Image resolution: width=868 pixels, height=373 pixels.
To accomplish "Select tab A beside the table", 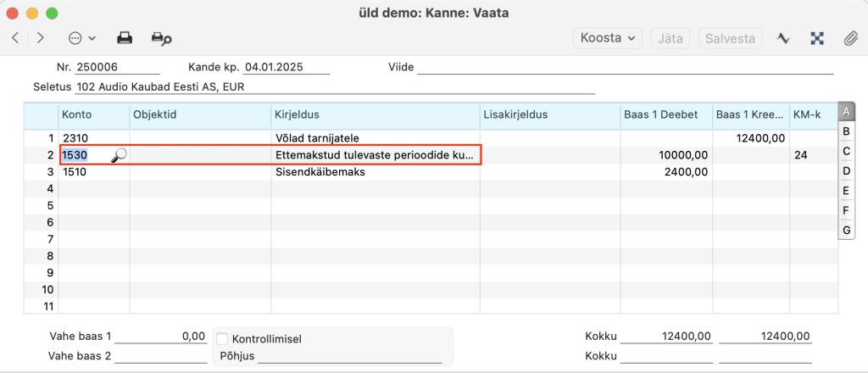I will 845,112.
